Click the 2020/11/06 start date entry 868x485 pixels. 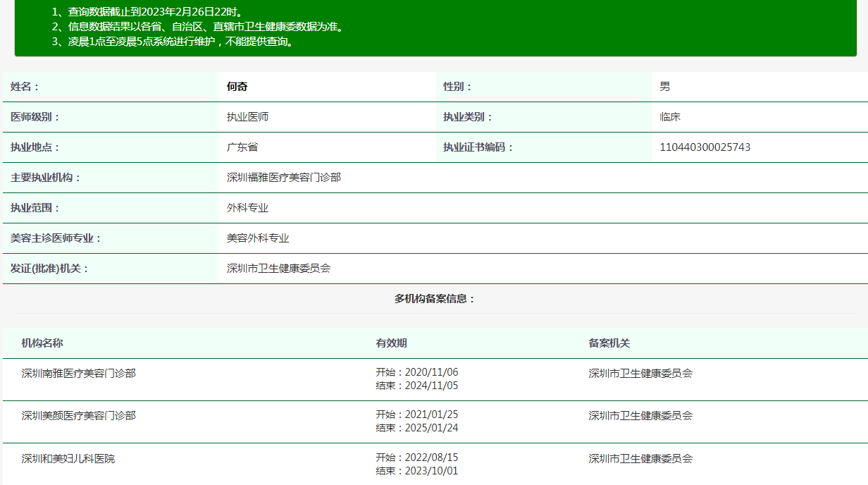(x=417, y=372)
